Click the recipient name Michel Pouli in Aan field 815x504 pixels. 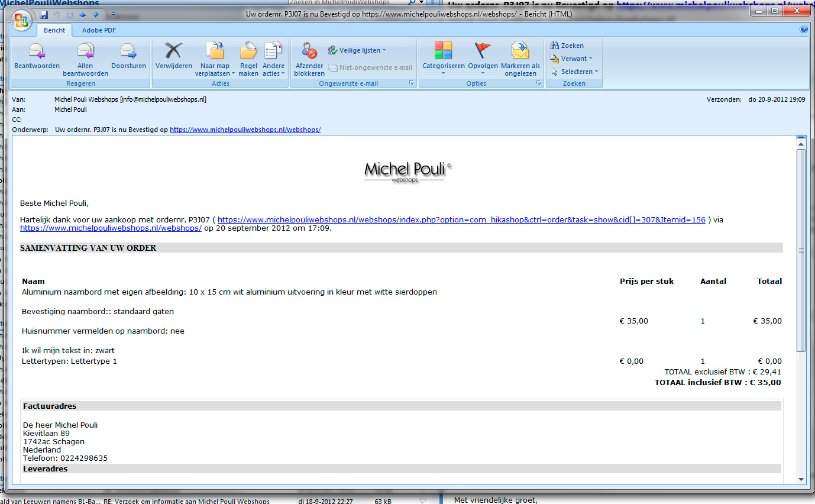tap(70, 109)
